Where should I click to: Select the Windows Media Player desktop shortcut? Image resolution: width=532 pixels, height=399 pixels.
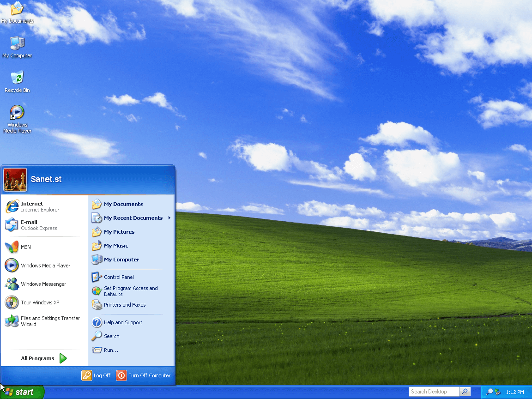pyautogui.click(x=17, y=119)
